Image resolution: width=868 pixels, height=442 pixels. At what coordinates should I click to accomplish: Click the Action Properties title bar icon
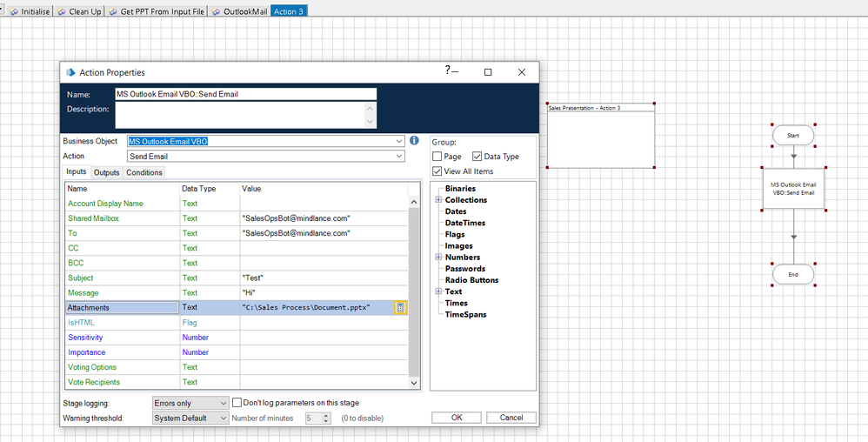click(70, 72)
